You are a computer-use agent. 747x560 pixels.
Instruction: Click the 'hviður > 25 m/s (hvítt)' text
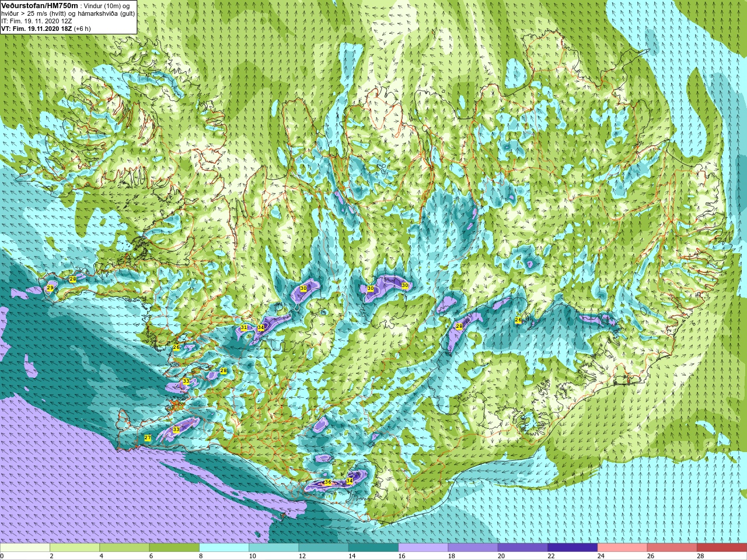pos(33,13)
